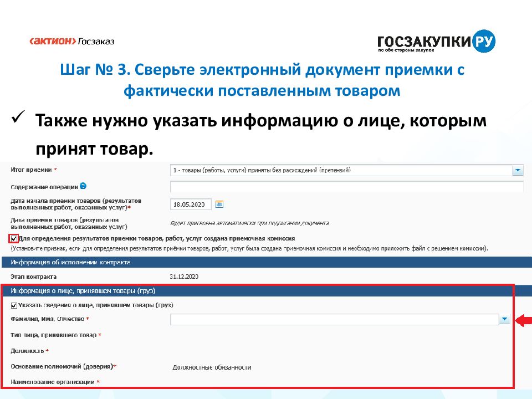The height and width of the screenshot is (399, 532).
Task: Expand the Итог приемки dropdown arrow
Action: coord(517,171)
